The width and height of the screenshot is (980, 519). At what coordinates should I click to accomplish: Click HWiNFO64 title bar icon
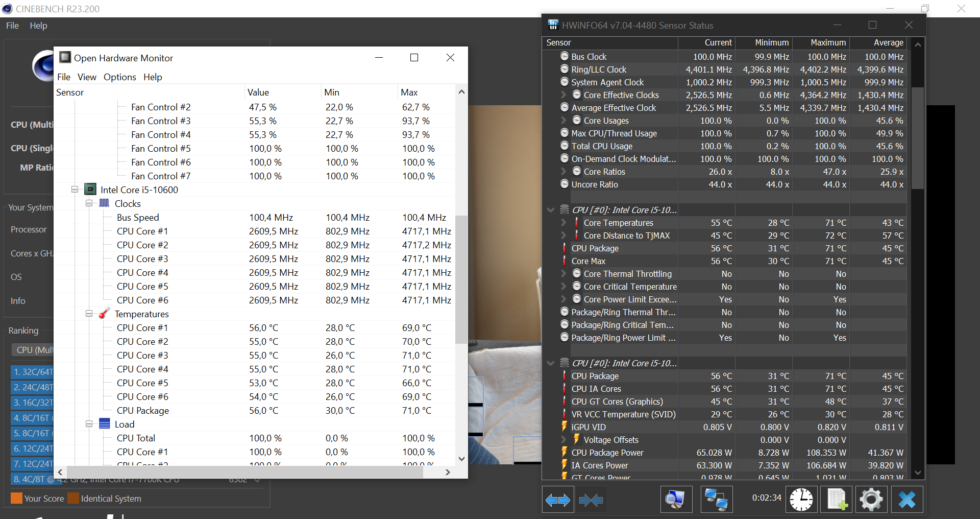(x=553, y=25)
